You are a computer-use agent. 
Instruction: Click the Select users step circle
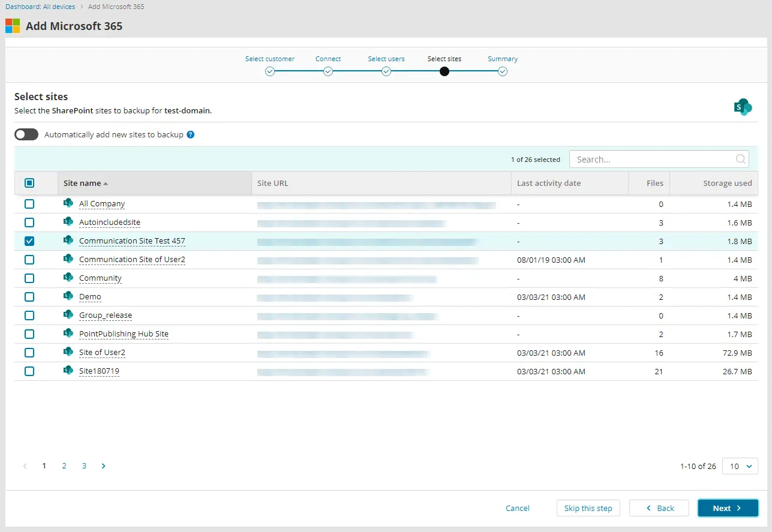[x=386, y=71]
